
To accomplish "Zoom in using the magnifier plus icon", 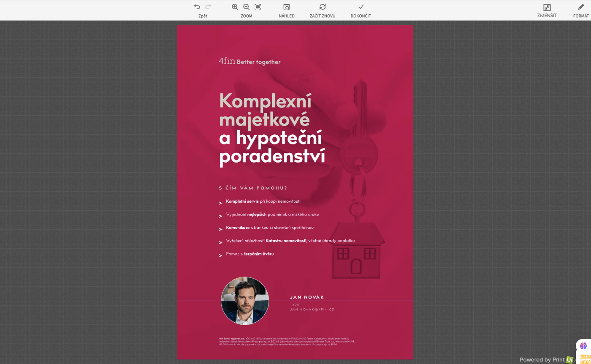I will [x=235, y=7].
